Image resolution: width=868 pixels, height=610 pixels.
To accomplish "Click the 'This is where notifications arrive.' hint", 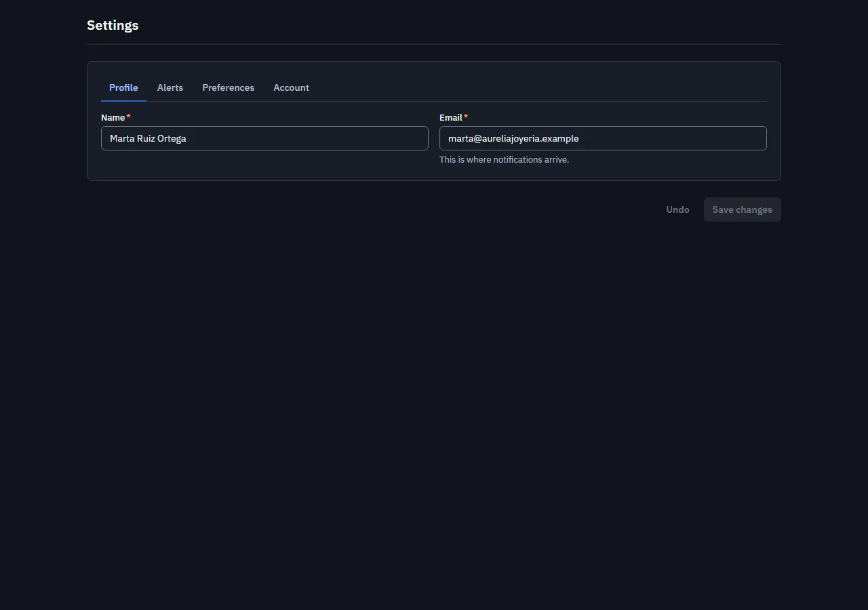I will click(x=504, y=160).
